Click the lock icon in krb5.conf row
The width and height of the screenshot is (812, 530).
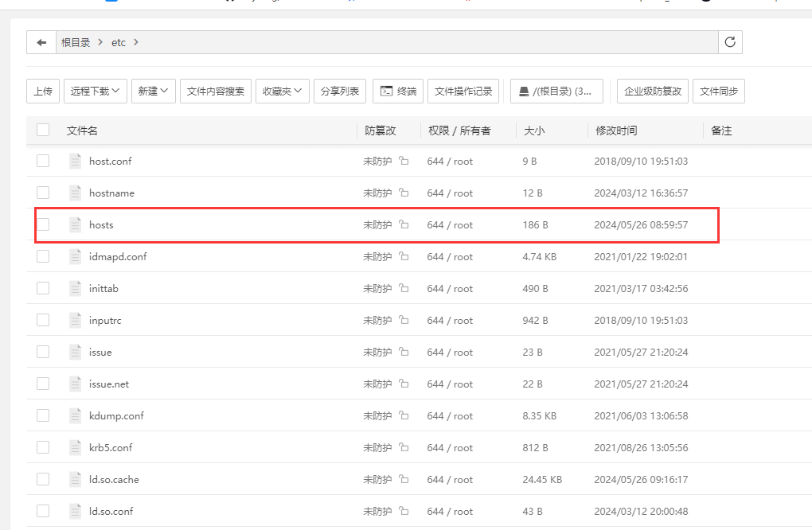pyautogui.click(x=404, y=448)
